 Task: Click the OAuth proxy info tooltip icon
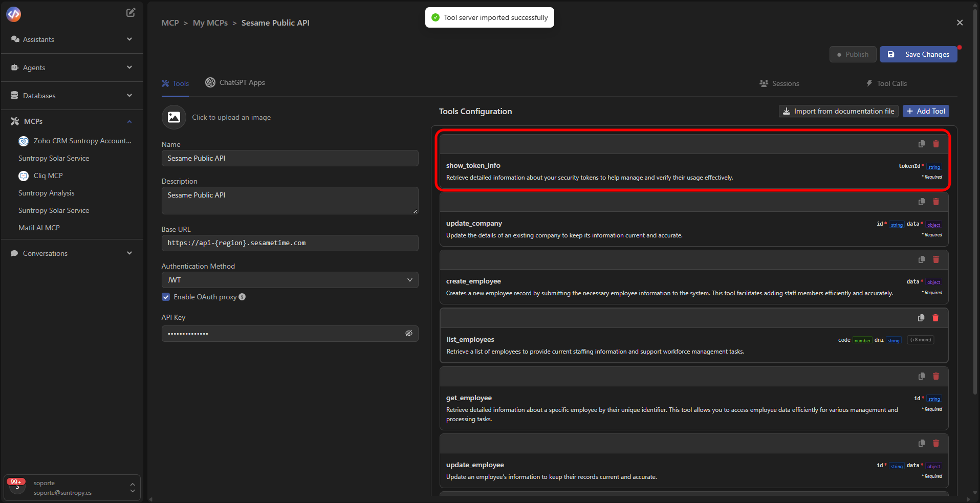pos(242,297)
